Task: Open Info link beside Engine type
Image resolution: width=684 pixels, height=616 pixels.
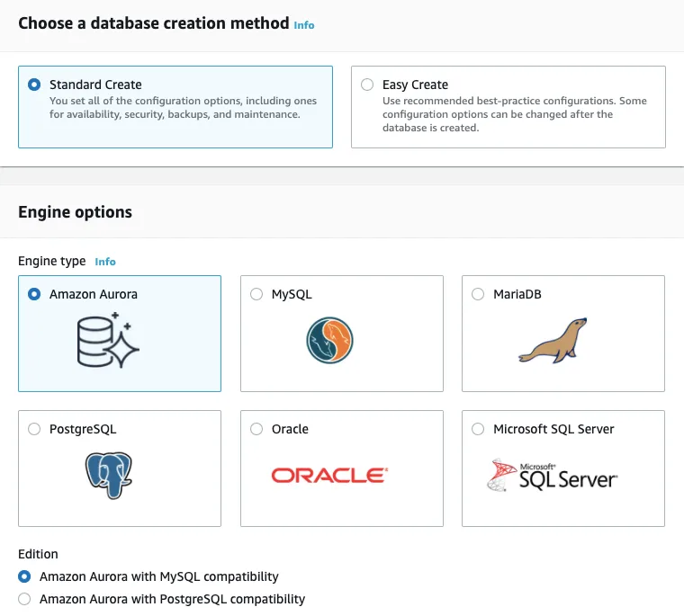Action: (105, 262)
